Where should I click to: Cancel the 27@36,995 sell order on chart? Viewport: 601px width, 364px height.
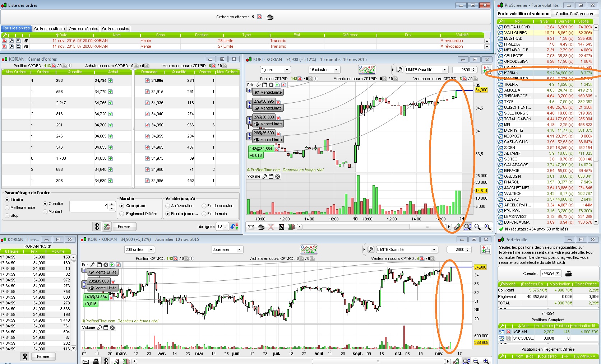[278, 102]
